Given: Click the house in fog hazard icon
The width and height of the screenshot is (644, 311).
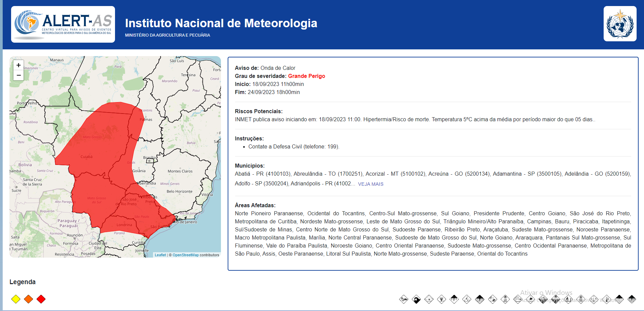Looking at the screenshot, I should 493,299.
